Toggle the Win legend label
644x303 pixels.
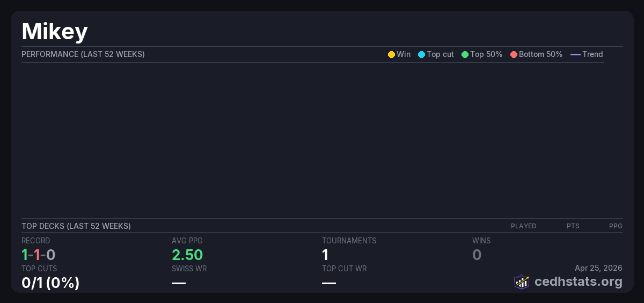pos(404,54)
